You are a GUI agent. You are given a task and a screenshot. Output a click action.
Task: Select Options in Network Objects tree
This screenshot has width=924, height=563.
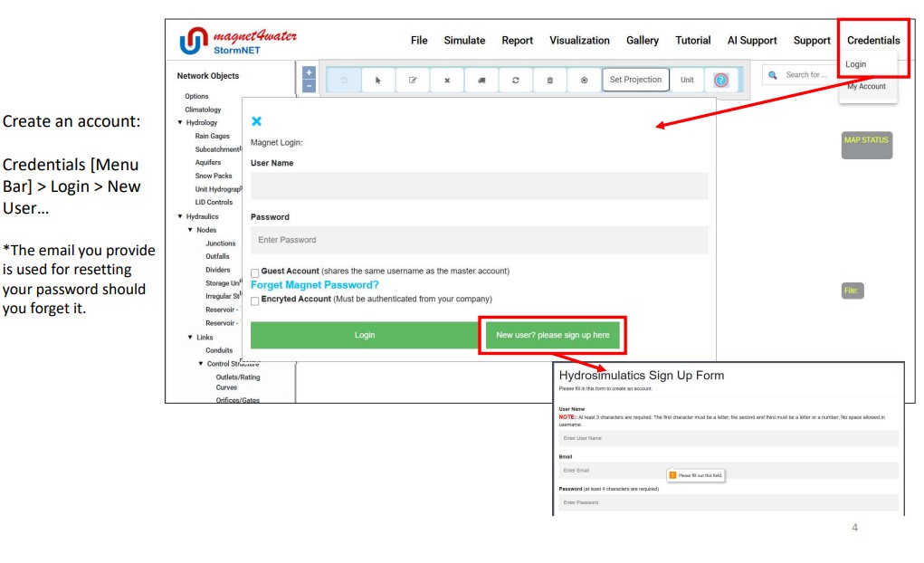(x=196, y=96)
